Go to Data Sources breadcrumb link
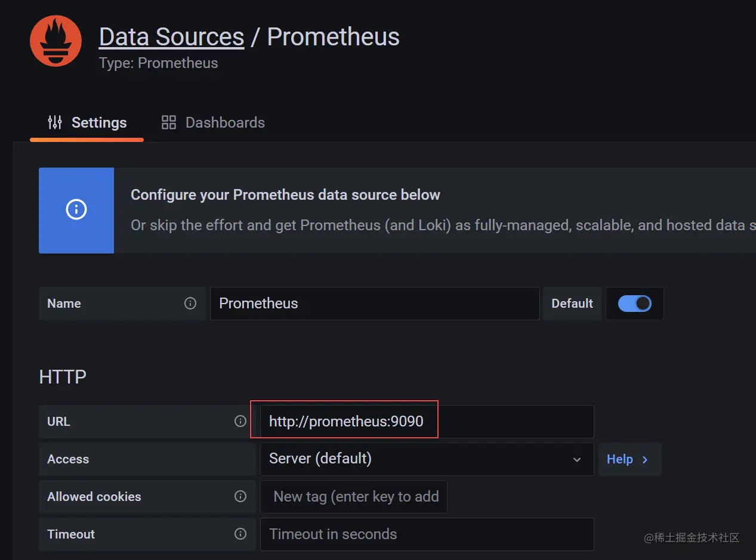Viewport: 756px width, 560px height. pos(171,37)
